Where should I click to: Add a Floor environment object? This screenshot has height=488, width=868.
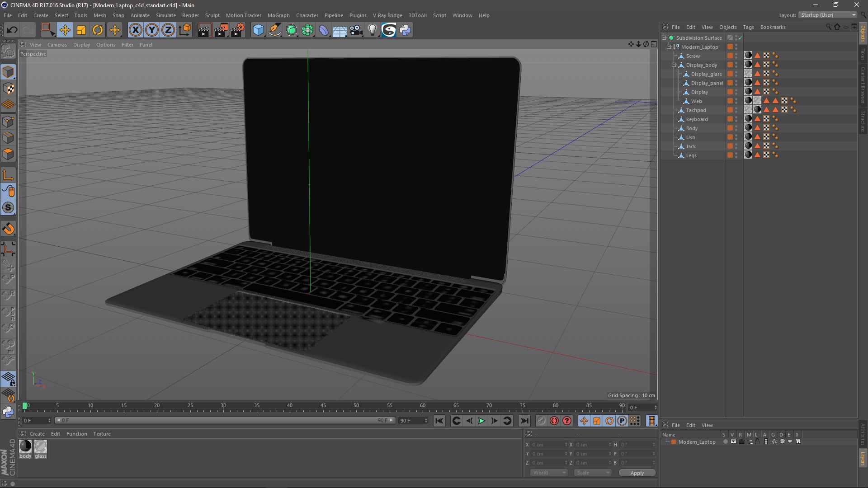click(x=340, y=30)
